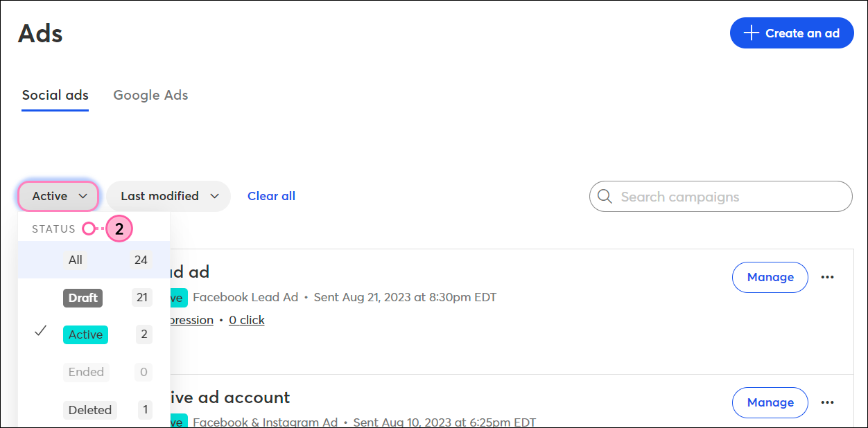Click the 0 click metric link
The image size is (868, 428).
point(247,320)
